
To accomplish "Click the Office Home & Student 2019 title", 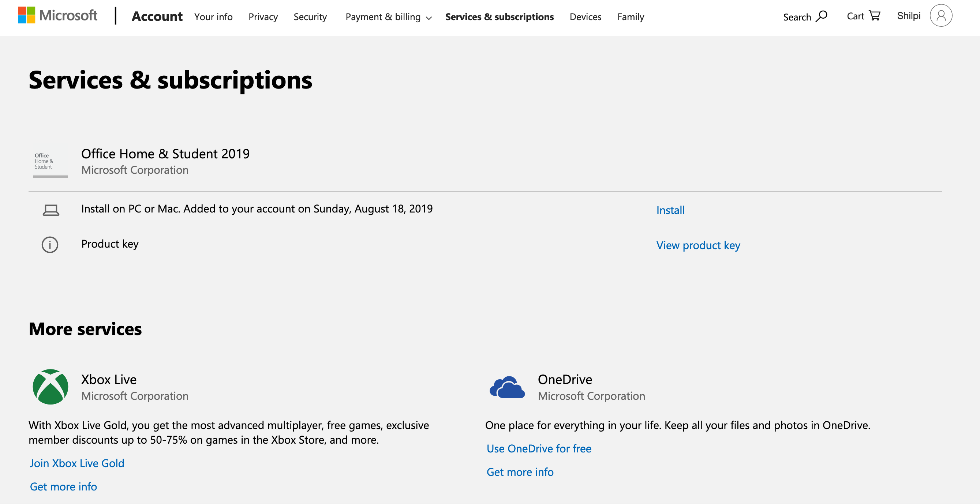I will tap(165, 154).
